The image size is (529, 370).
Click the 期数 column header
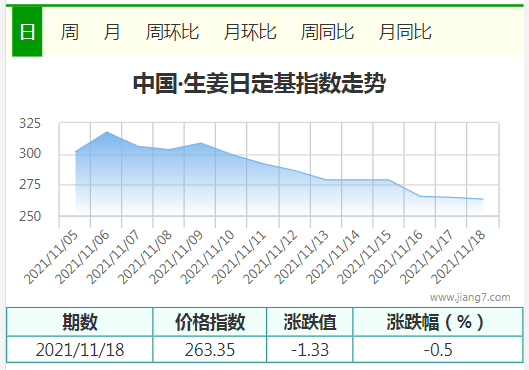(80, 322)
